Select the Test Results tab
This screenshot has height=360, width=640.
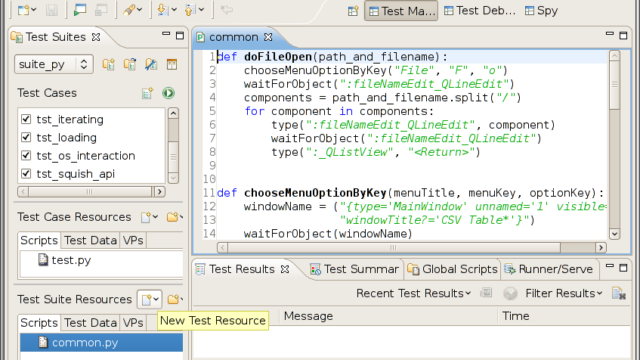pyautogui.click(x=242, y=269)
